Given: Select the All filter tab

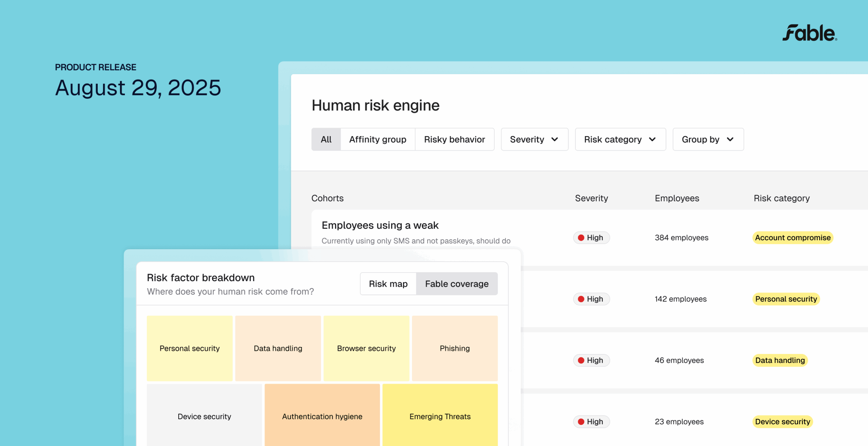Looking at the screenshot, I should point(326,139).
